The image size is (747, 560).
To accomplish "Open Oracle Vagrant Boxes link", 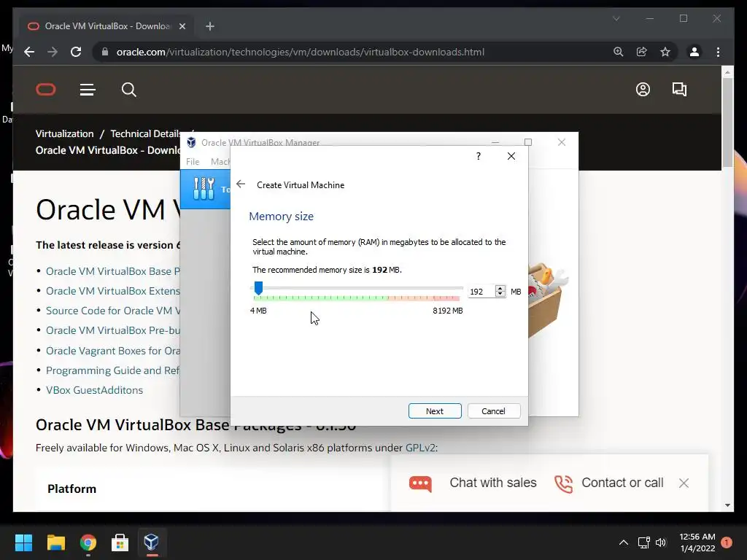I will pyautogui.click(x=113, y=351).
